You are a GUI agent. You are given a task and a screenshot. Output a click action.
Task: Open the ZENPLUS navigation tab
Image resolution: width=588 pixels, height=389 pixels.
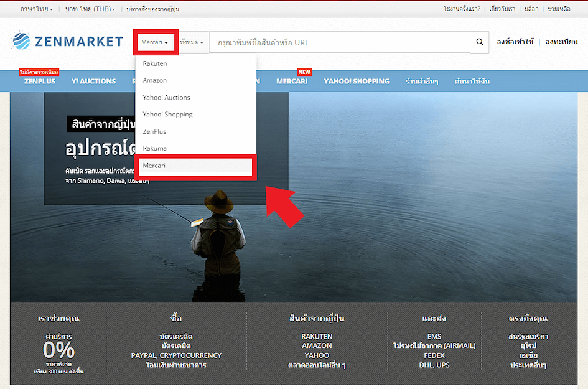click(40, 81)
